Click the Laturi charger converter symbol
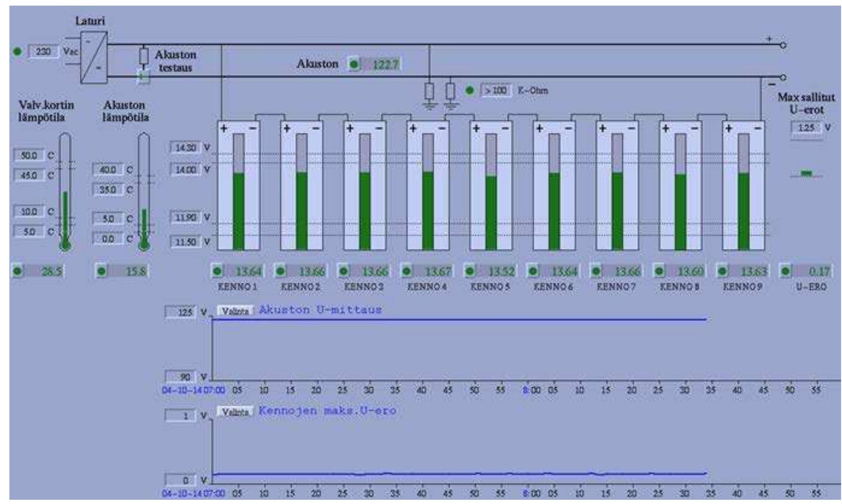 click(93, 57)
